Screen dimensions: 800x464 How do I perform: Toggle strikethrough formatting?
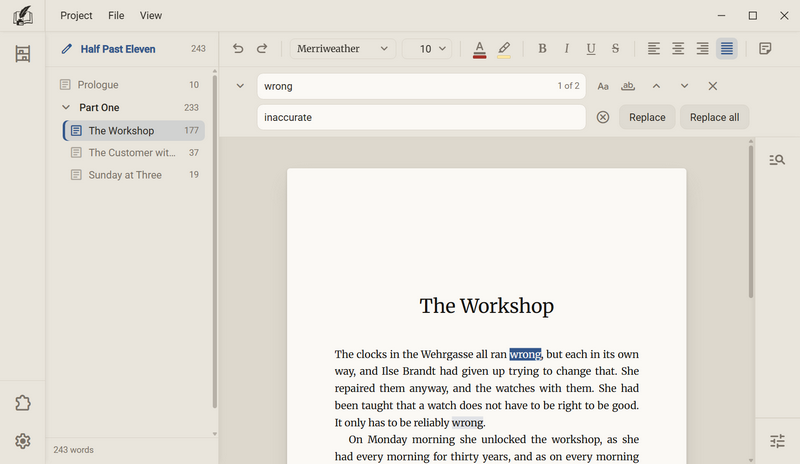615,48
